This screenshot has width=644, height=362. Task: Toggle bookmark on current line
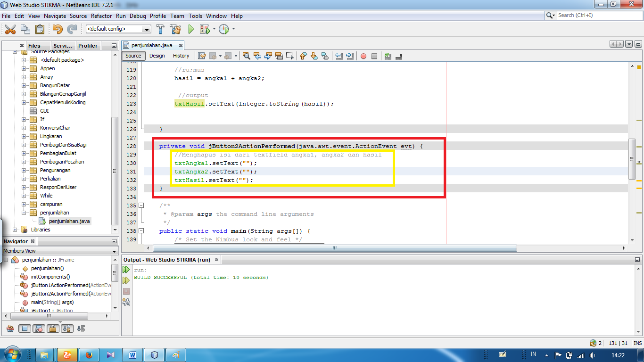point(325,56)
